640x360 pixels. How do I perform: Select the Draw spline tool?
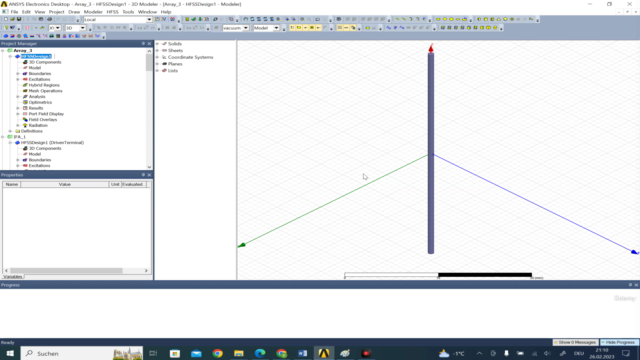coord(404,19)
